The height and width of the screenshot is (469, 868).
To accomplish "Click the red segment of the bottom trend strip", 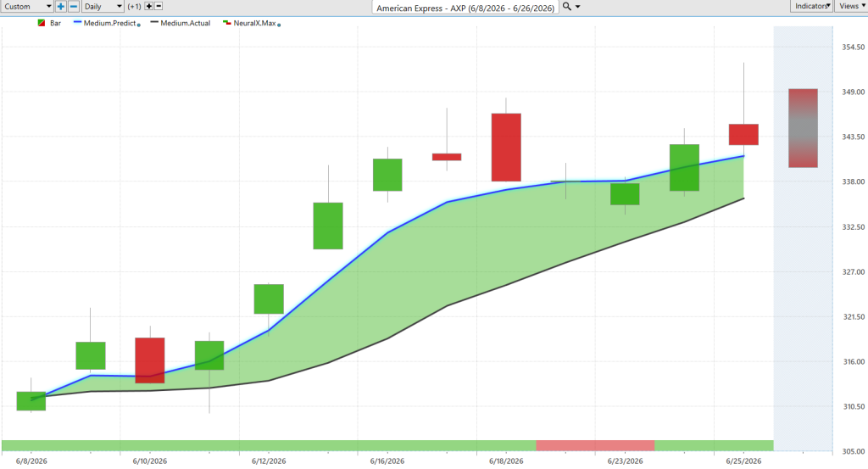I will [595, 445].
